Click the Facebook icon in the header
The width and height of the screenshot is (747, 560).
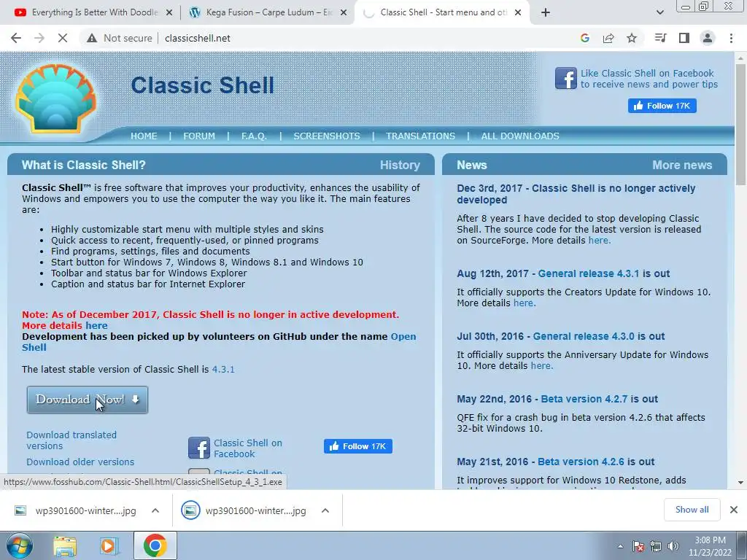coord(566,78)
